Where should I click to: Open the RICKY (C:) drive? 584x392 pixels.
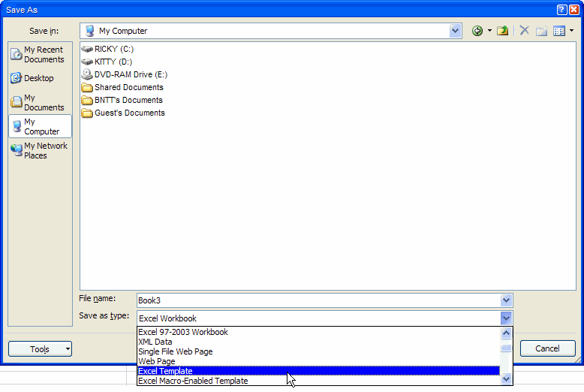coord(113,49)
